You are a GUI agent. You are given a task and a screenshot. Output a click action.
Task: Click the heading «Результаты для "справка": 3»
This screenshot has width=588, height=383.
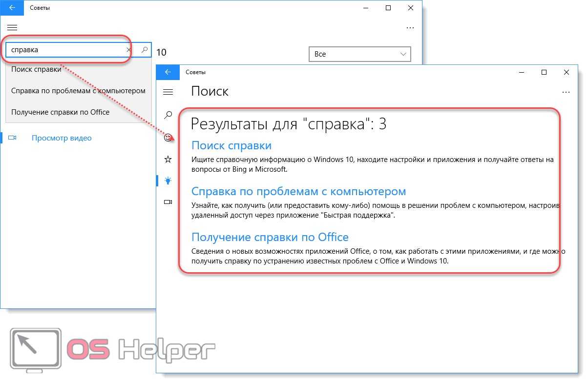click(x=288, y=124)
